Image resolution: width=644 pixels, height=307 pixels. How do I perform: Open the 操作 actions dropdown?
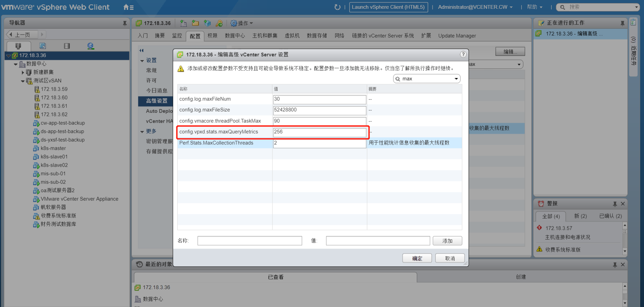tap(242, 23)
